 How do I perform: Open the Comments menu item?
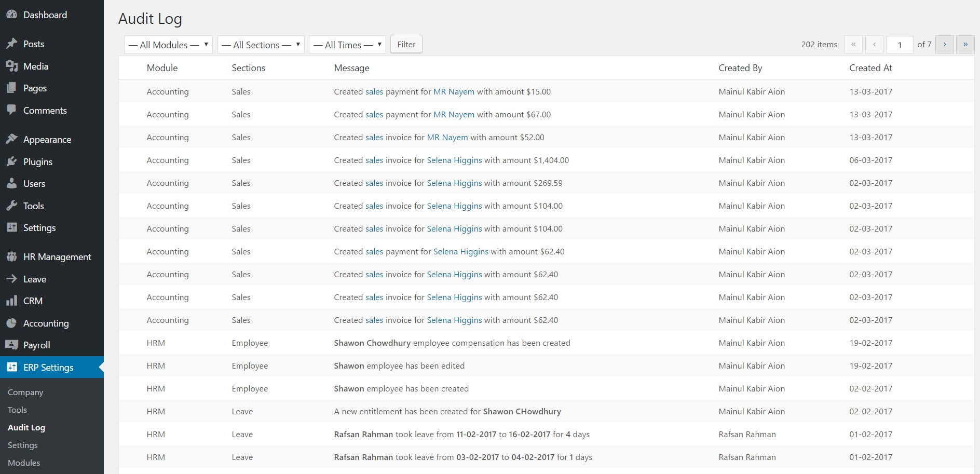point(52,110)
